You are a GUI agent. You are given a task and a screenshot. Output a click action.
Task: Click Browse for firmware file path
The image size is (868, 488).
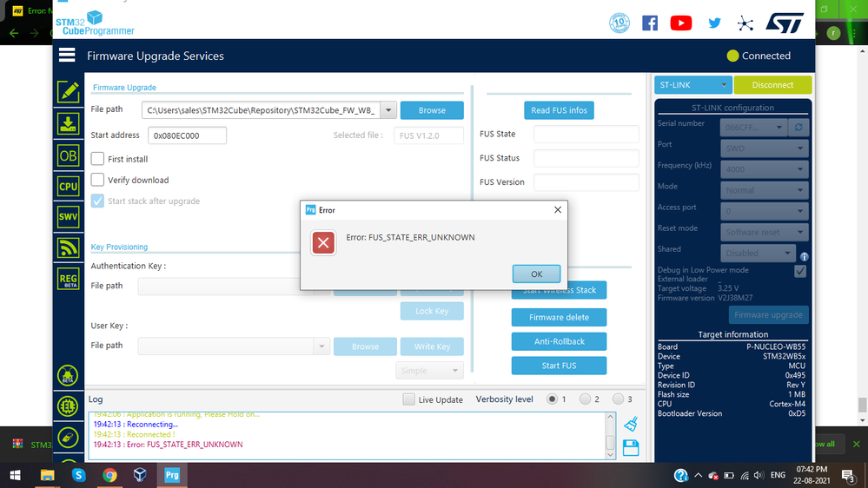pos(432,110)
